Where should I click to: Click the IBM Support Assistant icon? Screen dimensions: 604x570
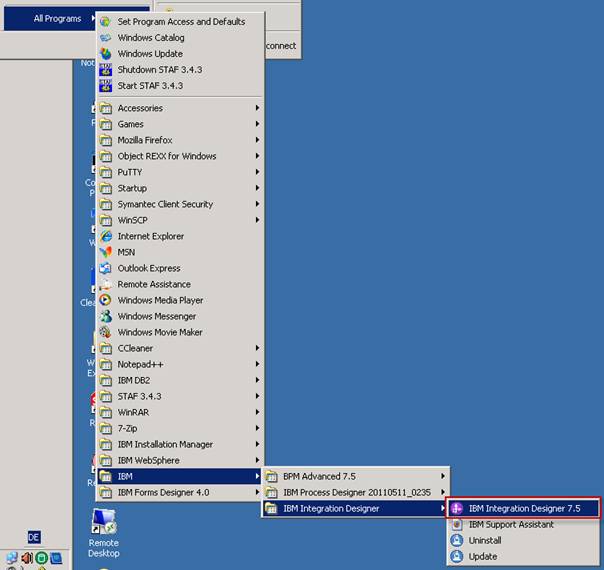click(x=457, y=524)
